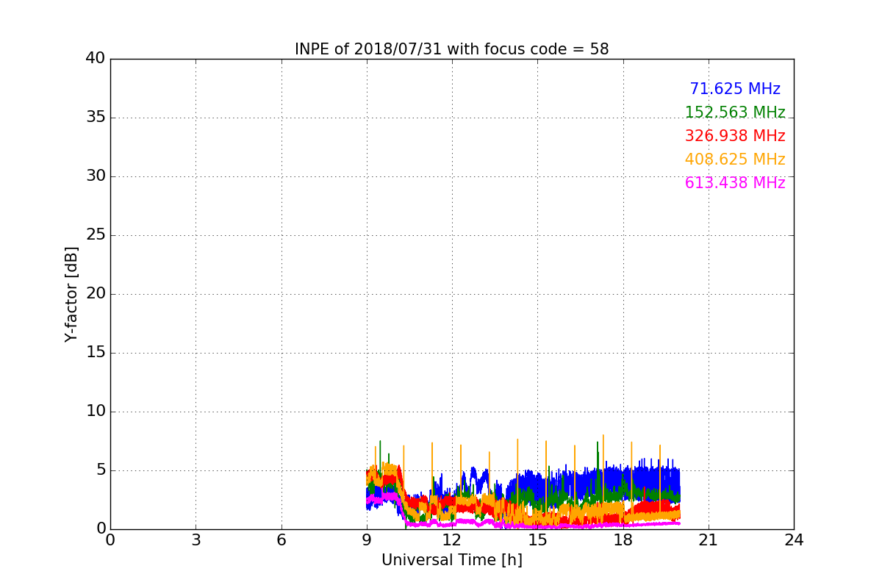This screenshot has width=882, height=588.
Task: Click the y-axis tick label 20
Action: 96,294
